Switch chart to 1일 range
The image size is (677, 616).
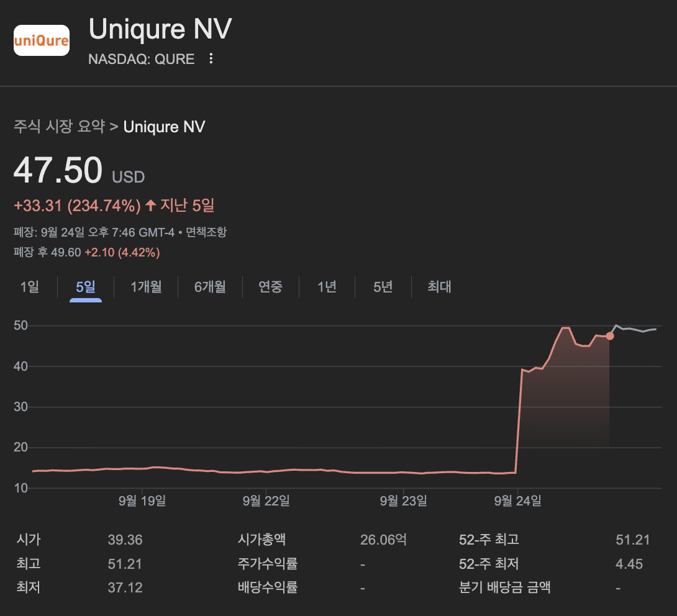click(30, 287)
